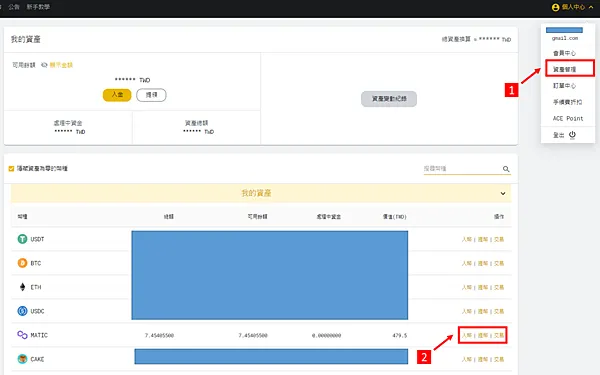Collapse the 我的資產 yellow section chevron
Screen dimensions: 600x375
503,194
